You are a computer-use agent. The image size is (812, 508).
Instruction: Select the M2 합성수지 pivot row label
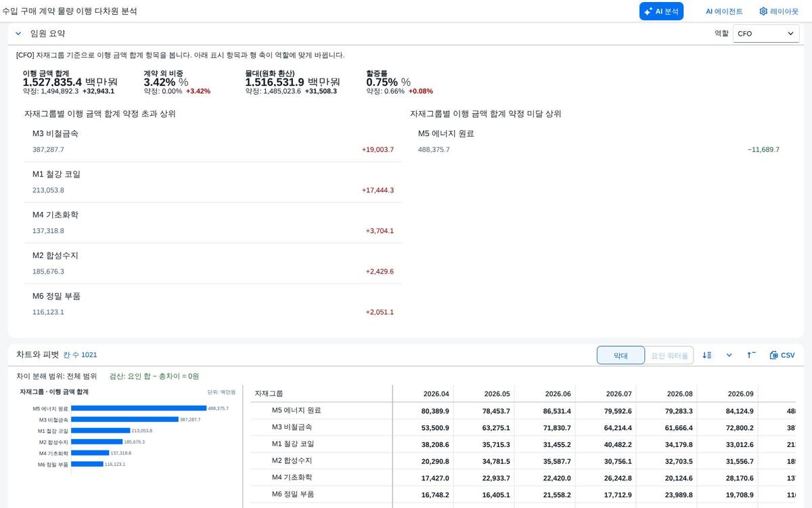tap(292, 461)
